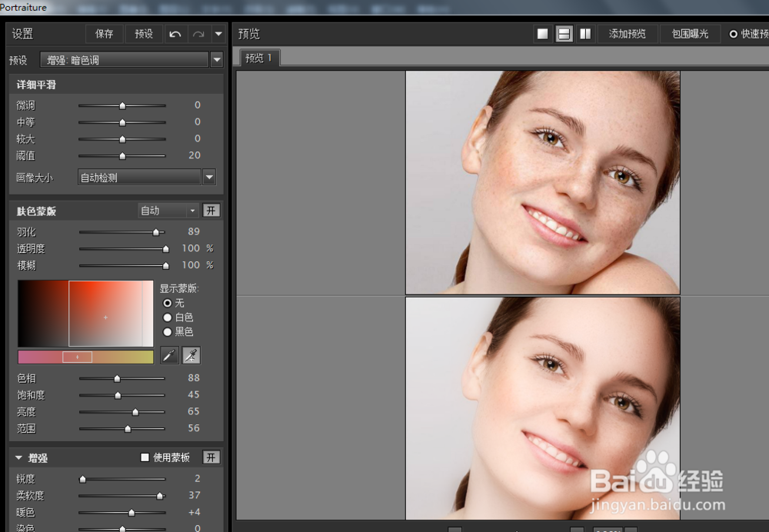Select the vertical split preview layout icon
Screen dimensions: 769x532
pos(586,33)
